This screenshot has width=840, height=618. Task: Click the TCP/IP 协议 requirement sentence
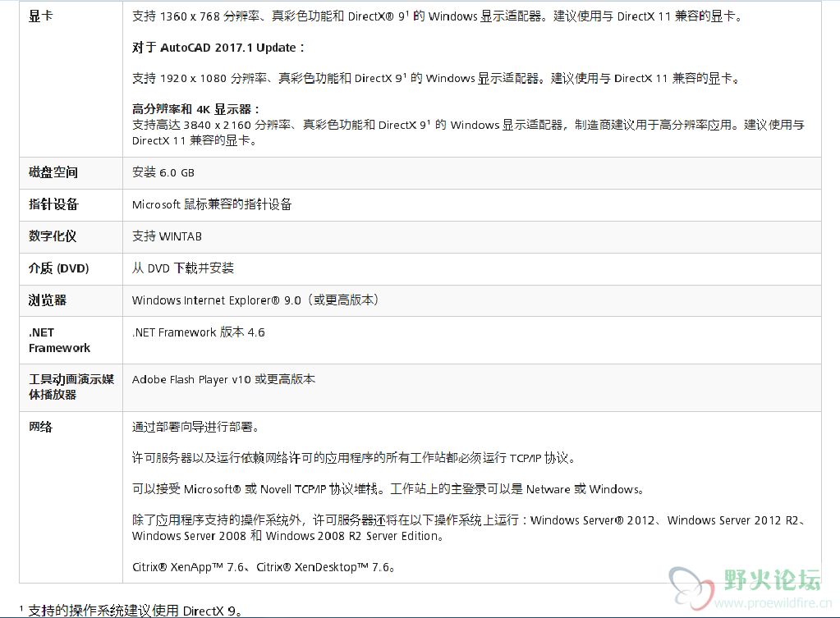(354, 458)
